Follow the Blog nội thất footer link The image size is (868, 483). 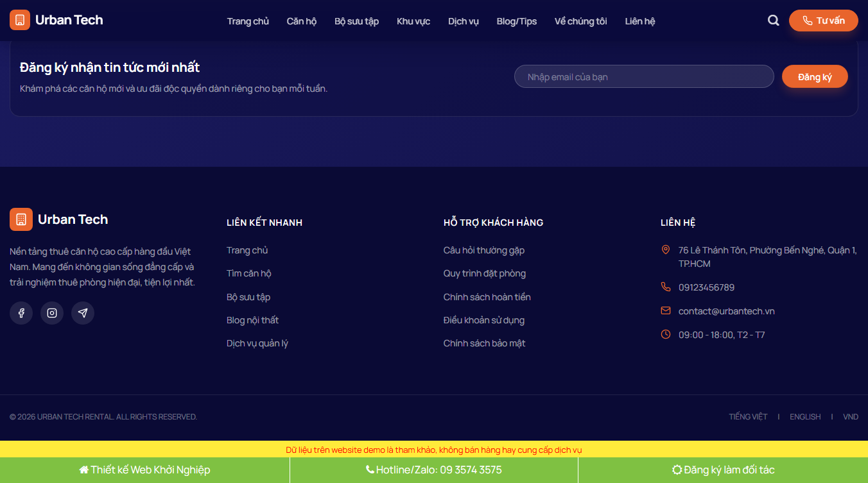(252, 320)
